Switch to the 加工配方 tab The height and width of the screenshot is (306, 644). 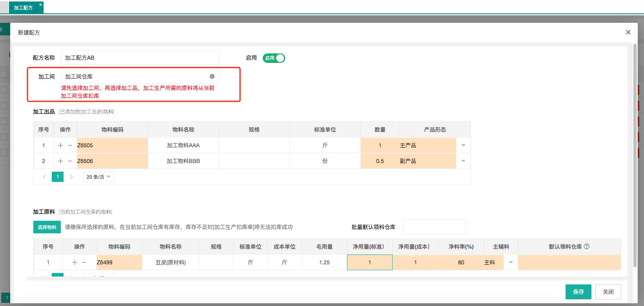(x=23, y=8)
